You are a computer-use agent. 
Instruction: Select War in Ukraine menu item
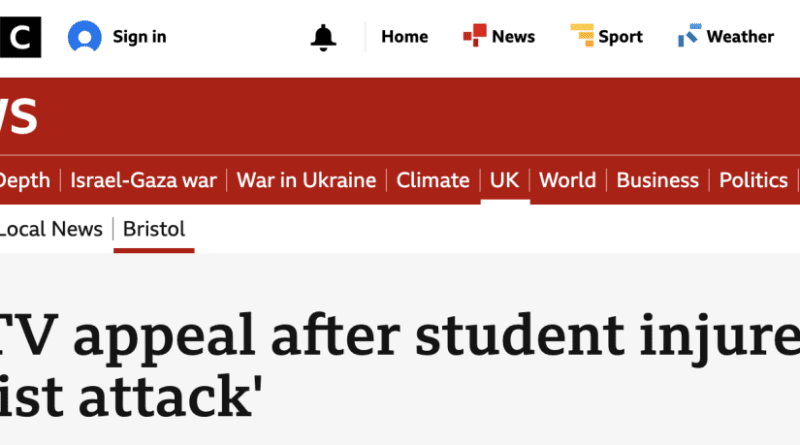(x=306, y=180)
